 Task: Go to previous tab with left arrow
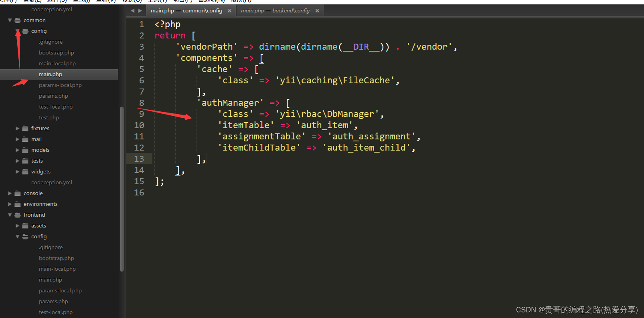[133, 11]
